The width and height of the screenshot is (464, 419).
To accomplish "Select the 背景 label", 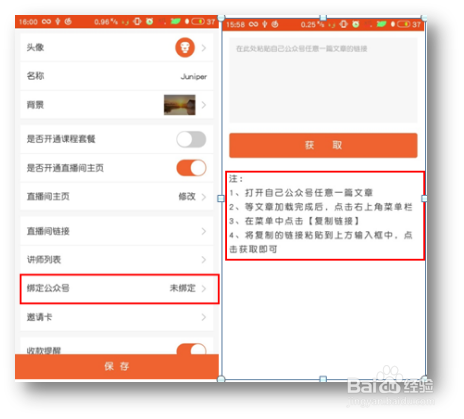I will coord(35,105).
